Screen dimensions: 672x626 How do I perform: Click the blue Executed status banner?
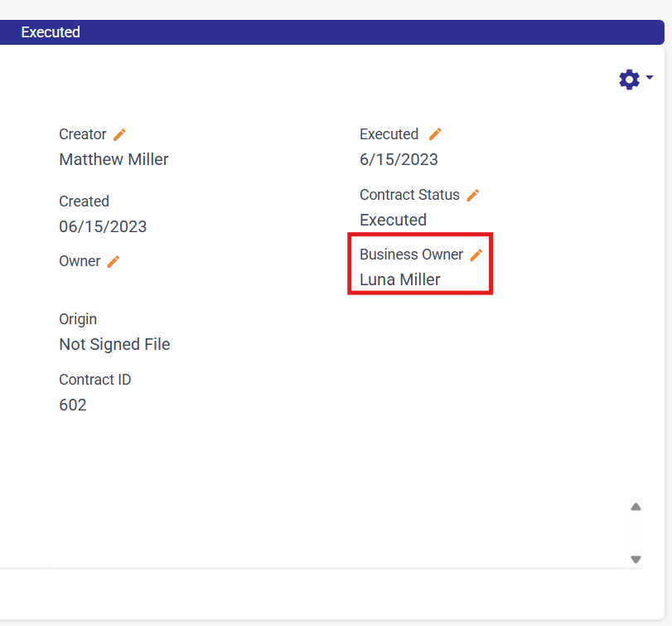[x=331, y=32]
